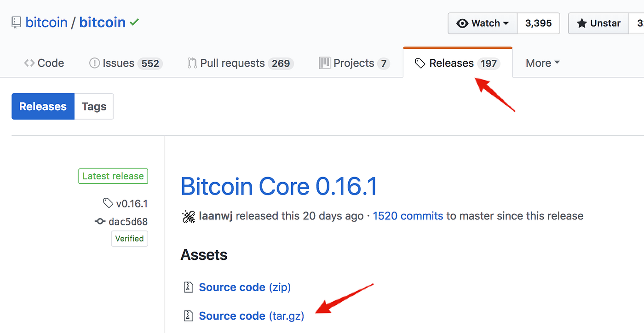
Task: Click the Issues tab exclamation icon
Action: point(94,63)
